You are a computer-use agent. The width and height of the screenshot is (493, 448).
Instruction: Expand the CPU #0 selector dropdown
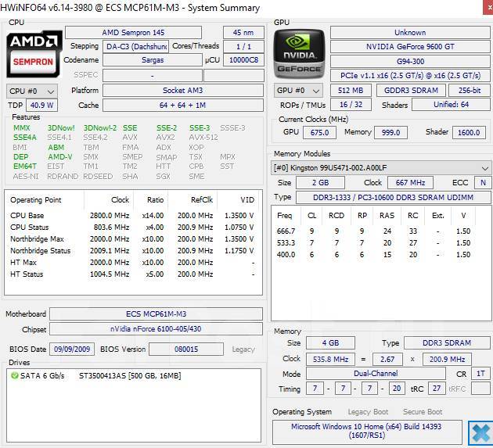pyautogui.click(x=32, y=91)
